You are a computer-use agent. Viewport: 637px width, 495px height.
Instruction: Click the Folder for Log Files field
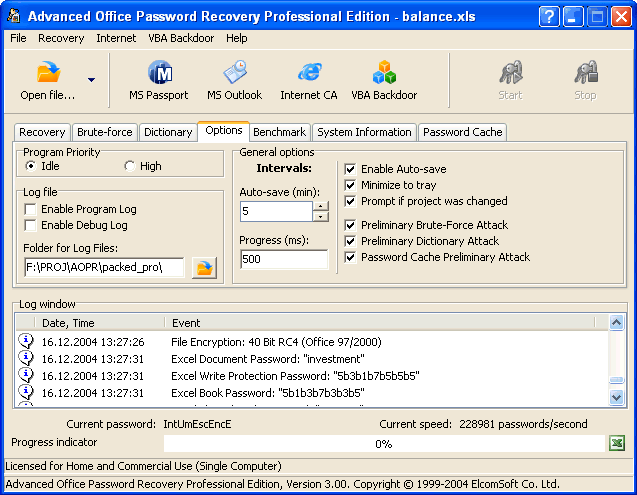tap(104, 267)
